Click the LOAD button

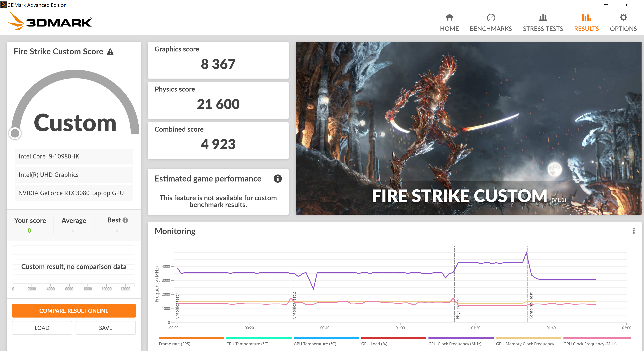[x=42, y=328]
